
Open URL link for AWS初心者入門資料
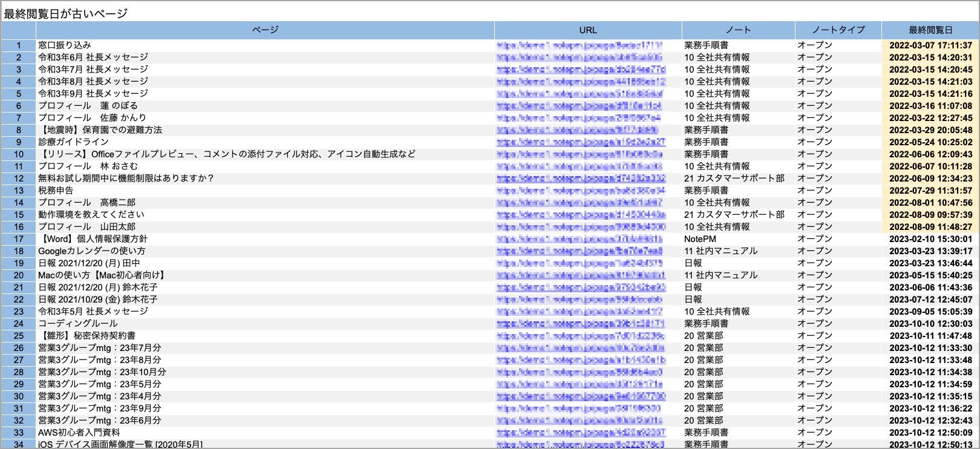coord(581,433)
